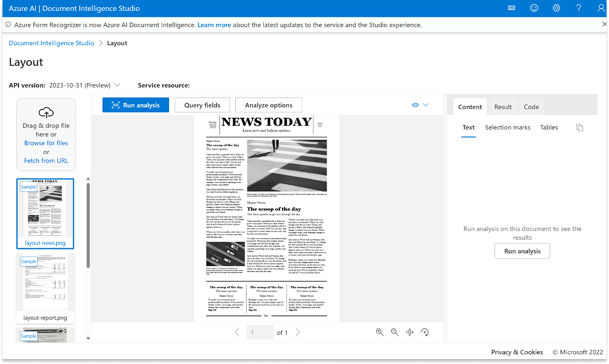Switch to the Result tab

[503, 107]
